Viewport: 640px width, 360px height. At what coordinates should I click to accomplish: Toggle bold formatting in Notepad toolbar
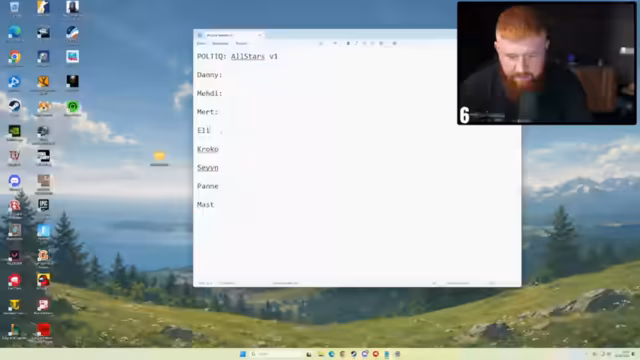click(348, 43)
